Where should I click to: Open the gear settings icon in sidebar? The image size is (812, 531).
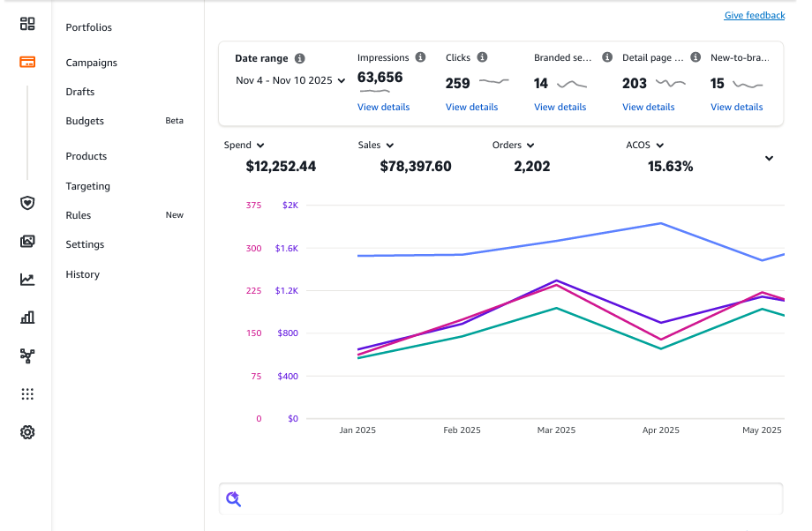(27, 432)
